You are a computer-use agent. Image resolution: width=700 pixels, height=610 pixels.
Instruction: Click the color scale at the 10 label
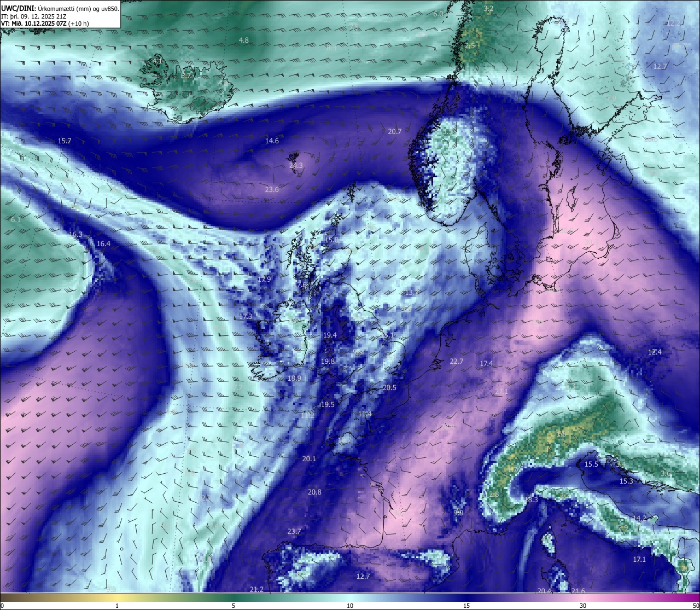click(x=350, y=606)
